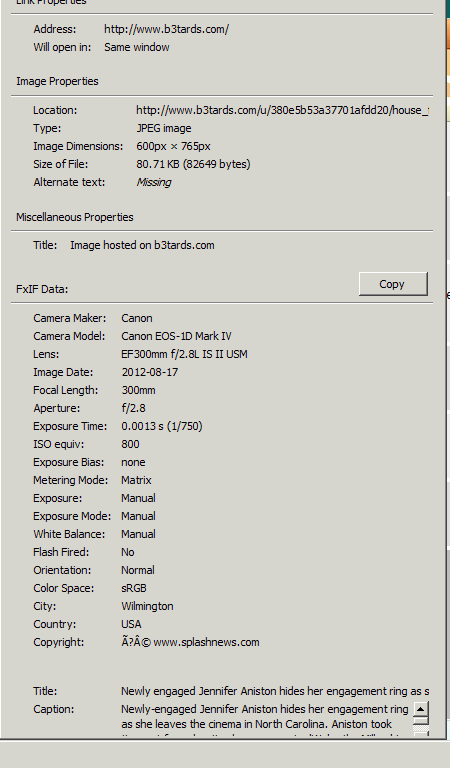
Task: Click the image Location URL field
Action: [283, 110]
